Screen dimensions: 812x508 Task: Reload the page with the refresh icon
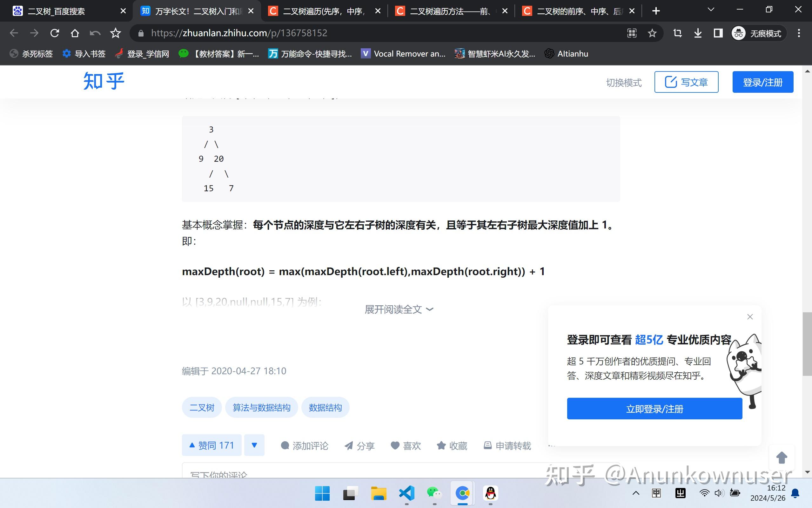click(x=54, y=33)
